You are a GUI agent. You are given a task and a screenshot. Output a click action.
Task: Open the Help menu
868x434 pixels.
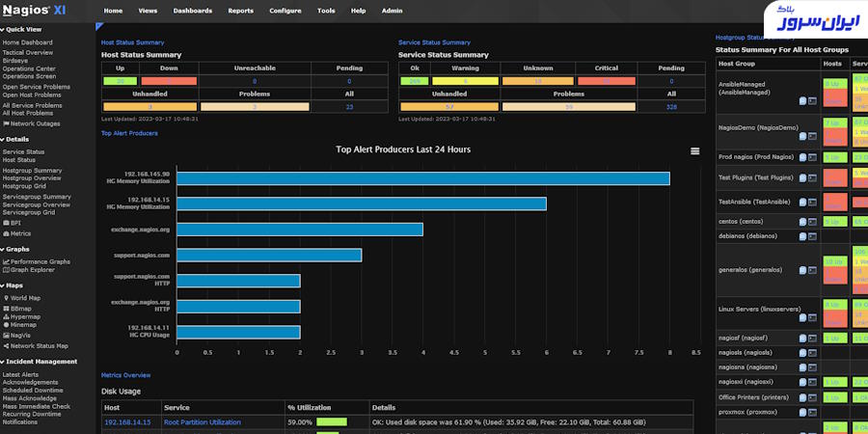click(358, 11)
